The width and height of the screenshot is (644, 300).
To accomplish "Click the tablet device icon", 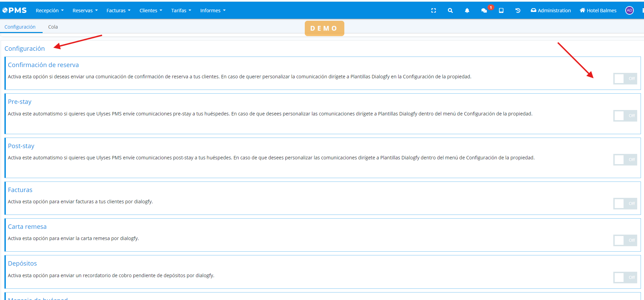I will [501, 11].
